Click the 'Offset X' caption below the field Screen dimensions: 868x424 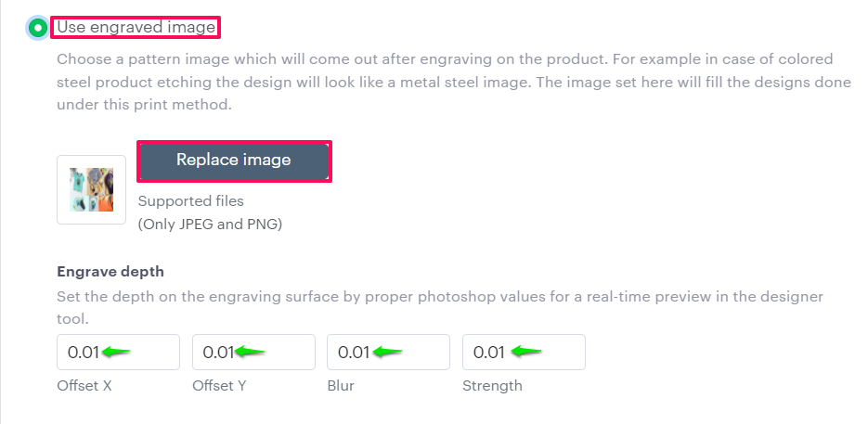[x=84, y=385]
